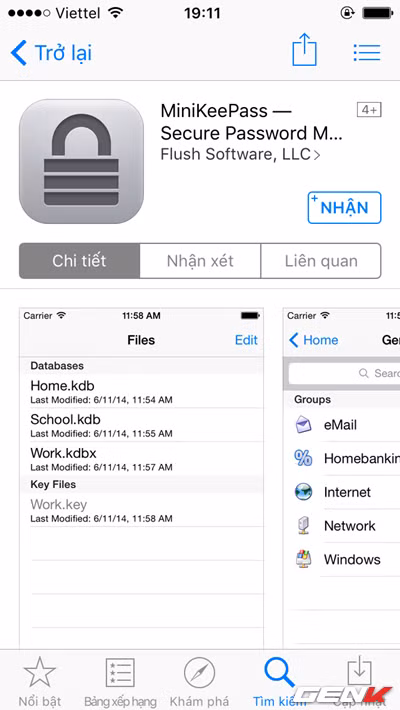This screenshot has width=400, height=710.
Task: Tap the rotation lock status icon
Action: 347,13
